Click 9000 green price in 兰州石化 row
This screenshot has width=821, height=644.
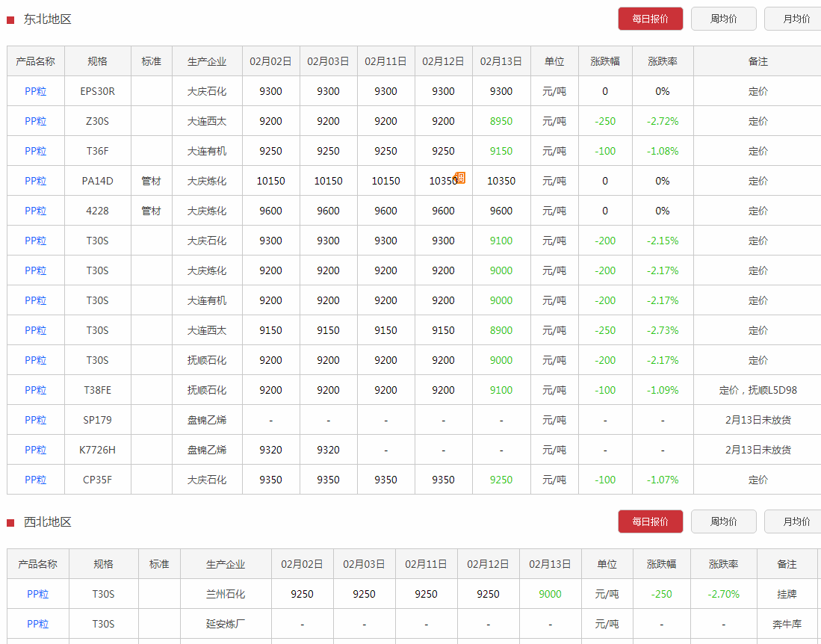point(550,594)
